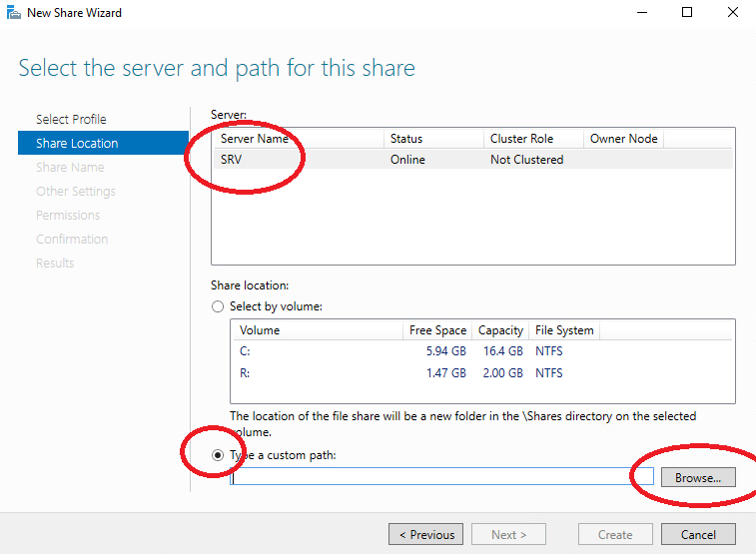Sort volumes by Capacity column header

point(500,330)
